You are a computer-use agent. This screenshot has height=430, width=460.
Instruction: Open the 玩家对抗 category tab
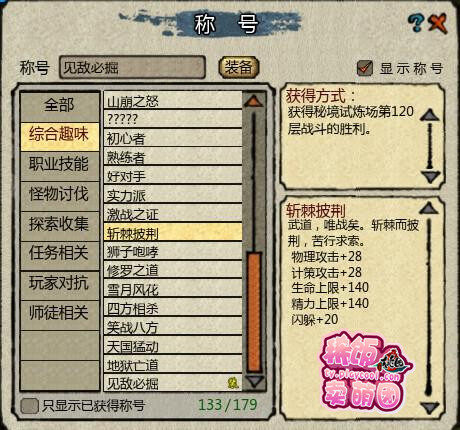(60, 284)
